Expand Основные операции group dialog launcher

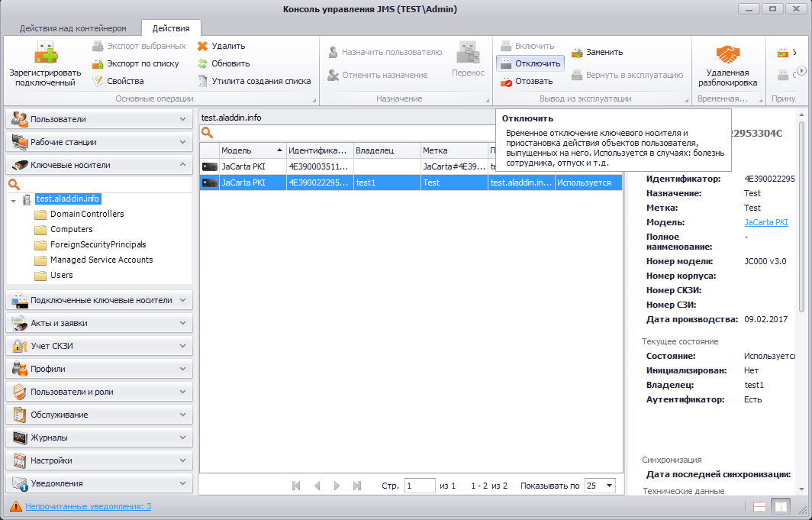tap(314, 100)
